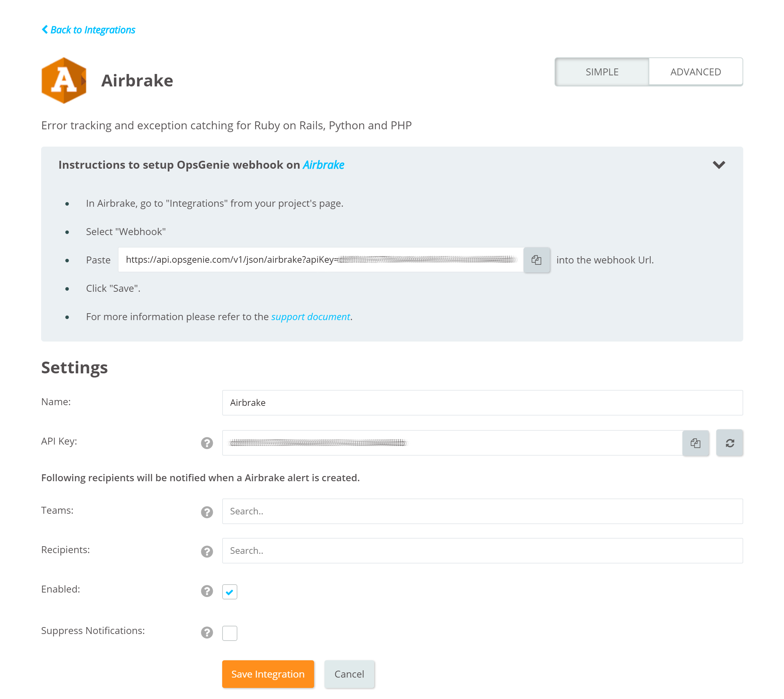
Task: Open the Teams search dropdown
Action: (x=482, y=511)
